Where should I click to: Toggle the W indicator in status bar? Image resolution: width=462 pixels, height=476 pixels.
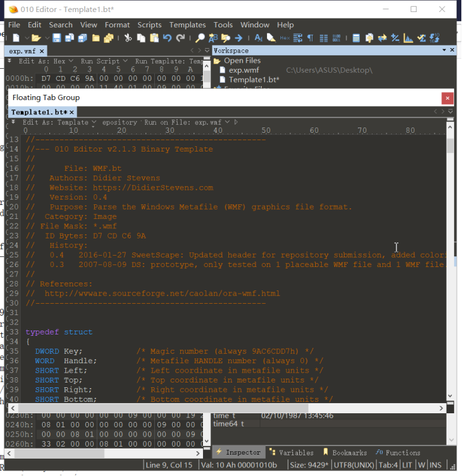421,465
